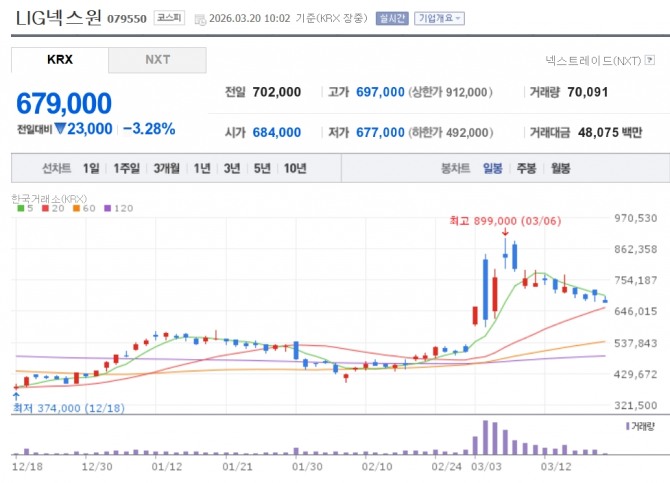The image size is (670, 483).
Task: Click the tallest volume bar near 03/03
Action: click(486, 438)
